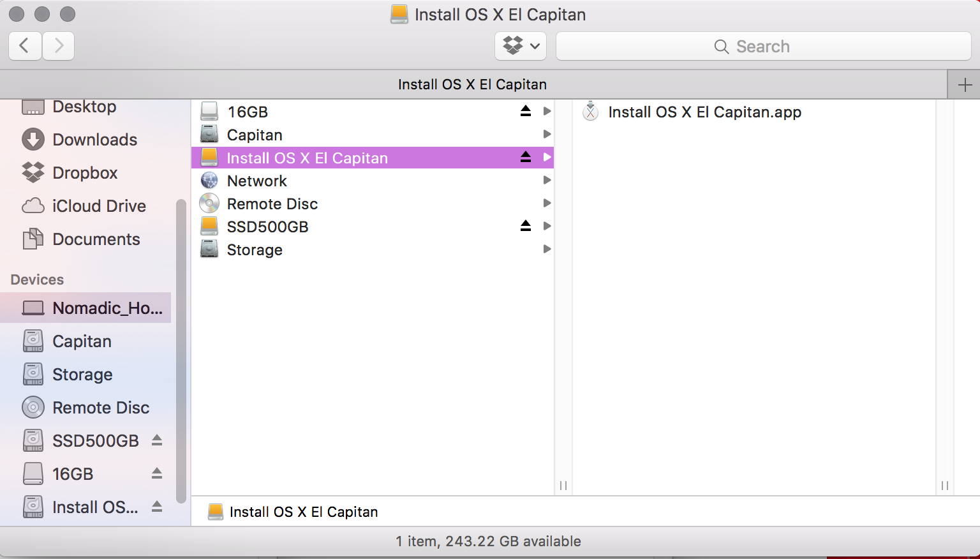Eject 16GB in the column list

click(526, 111)
